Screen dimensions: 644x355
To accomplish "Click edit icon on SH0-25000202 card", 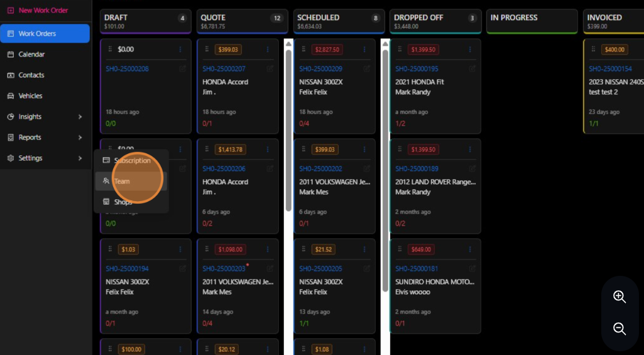I will [367, 169].
